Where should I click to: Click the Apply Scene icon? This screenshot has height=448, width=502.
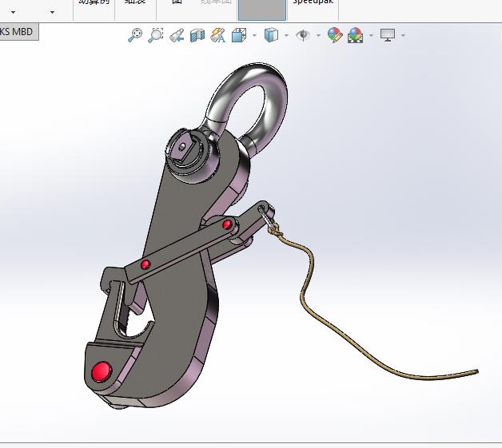356,35
